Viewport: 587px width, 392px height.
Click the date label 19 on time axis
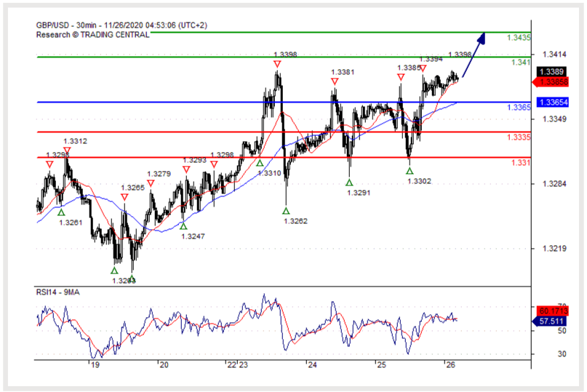(x=95, y=365)
